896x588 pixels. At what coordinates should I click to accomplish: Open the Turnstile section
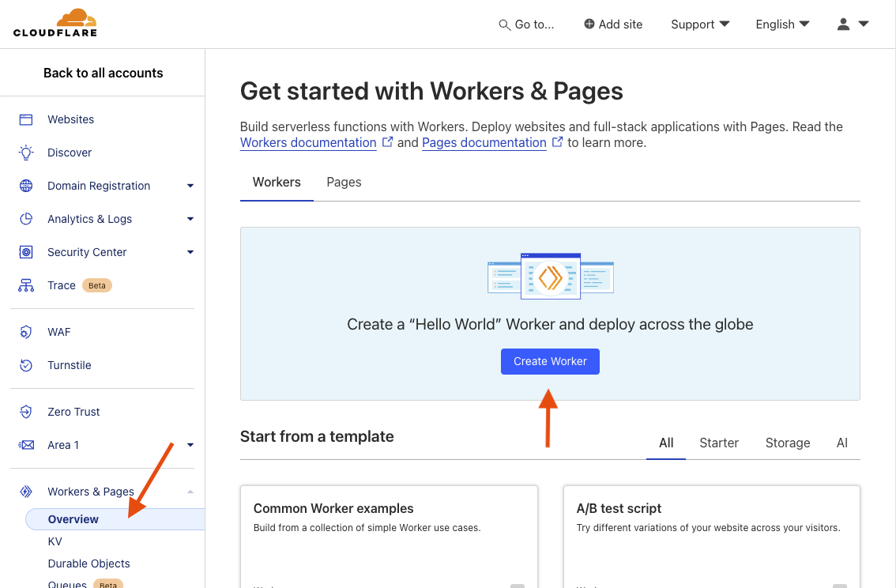[70, 364]
